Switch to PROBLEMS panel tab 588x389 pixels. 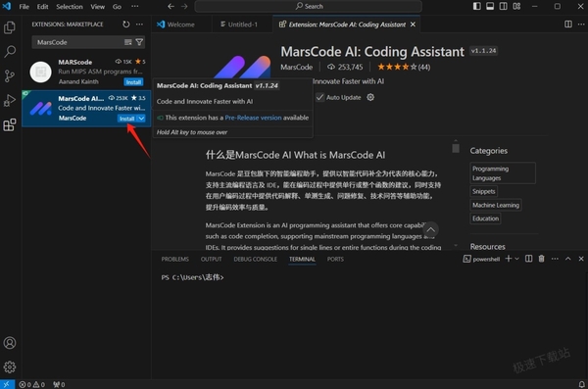coord(174,260)
